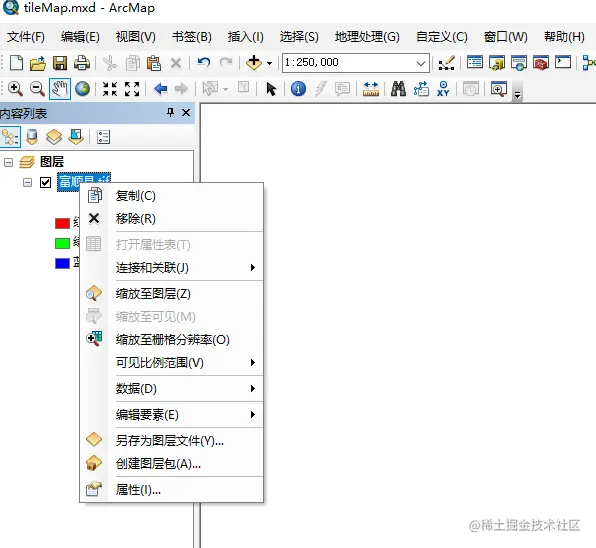Click the Find binoculars icon
The image size is (596, 548).
[398, 89]
